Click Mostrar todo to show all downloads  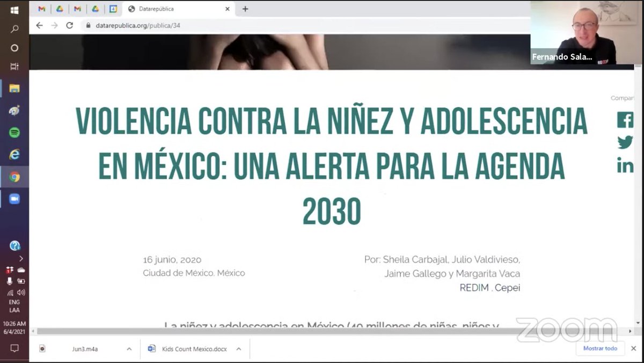click(x=600, y=349)
